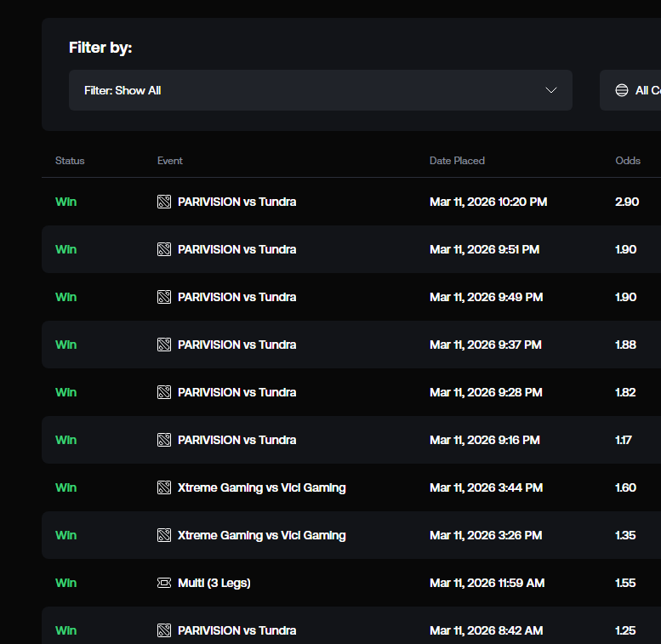Click date Mar 11, 2026 9:49 PM
Viewport: 661px width, 644px height.
pyautogui.click(x=486, y=297)
